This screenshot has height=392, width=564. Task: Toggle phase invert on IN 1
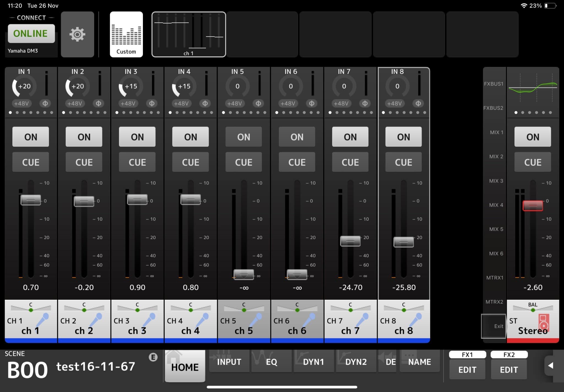[x=45, y=103]
